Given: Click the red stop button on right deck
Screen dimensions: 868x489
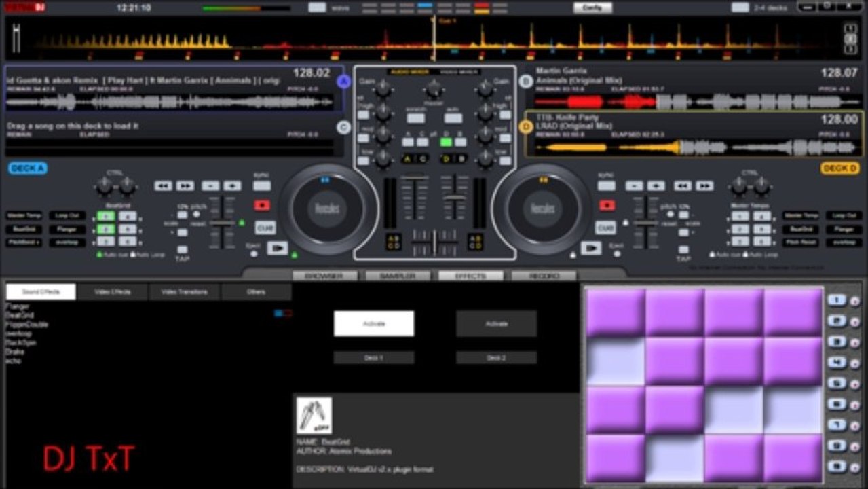Looking at the screenshot, I should (607, 205).
